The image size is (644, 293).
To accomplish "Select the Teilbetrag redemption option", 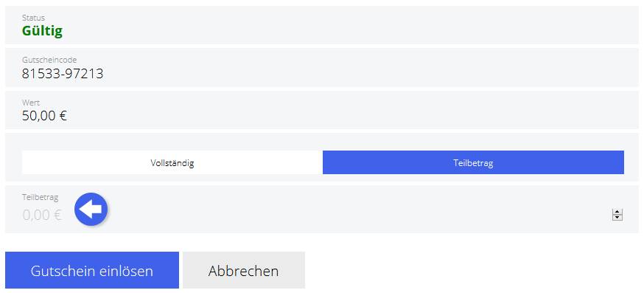I will pos(473,162).
